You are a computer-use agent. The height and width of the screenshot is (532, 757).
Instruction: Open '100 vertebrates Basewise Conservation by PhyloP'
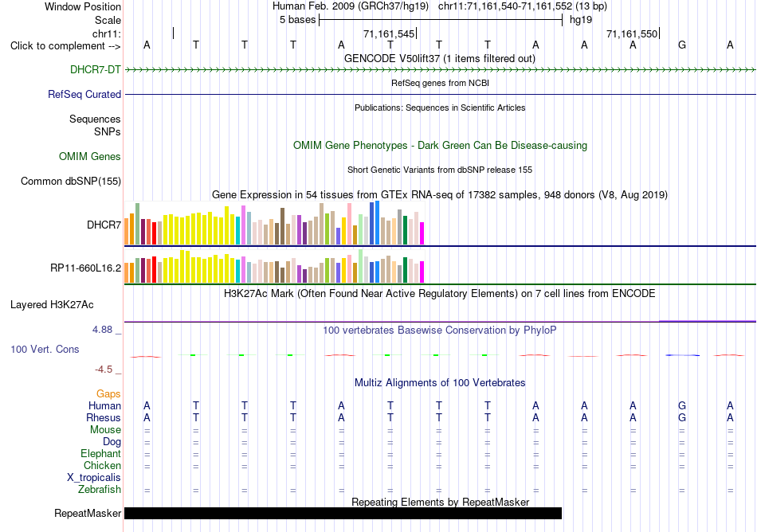pyautogui.click(x=440, y=331)
